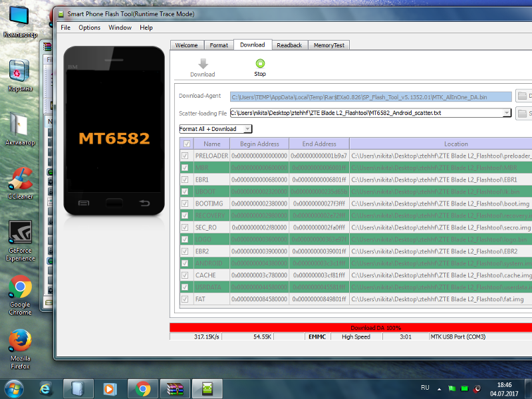532x399 pixels.
Task: Switch to Flash Tool taskbar button
Action: point(207,389)
